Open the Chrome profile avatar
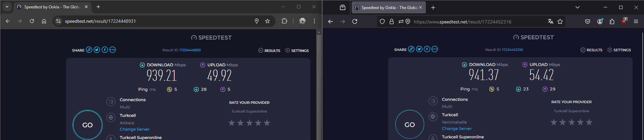Screen dimensions: 644x140 (x=302, y=21)
